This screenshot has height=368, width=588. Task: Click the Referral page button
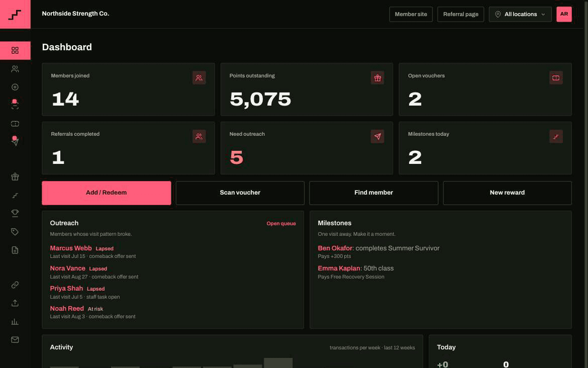[460, 14]
